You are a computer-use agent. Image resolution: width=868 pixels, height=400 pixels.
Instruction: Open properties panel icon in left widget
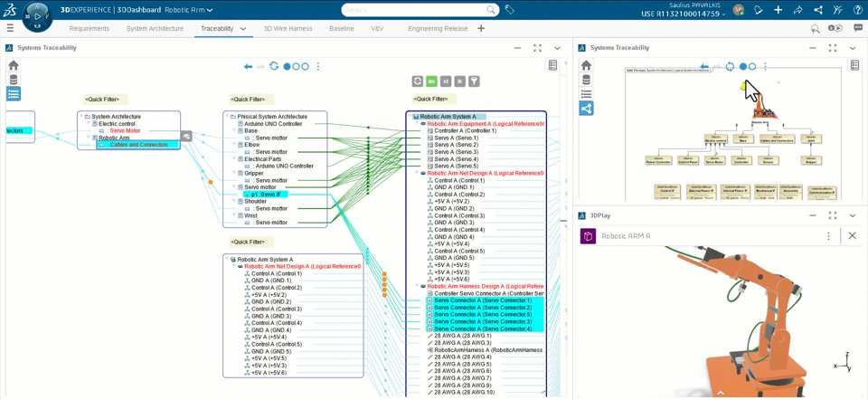552,65
